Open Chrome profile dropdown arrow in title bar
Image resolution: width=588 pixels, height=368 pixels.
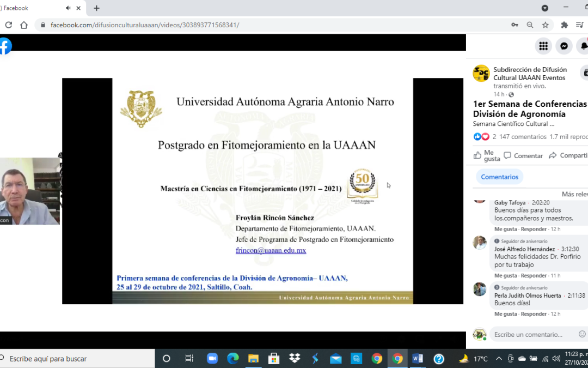[545, 8]
